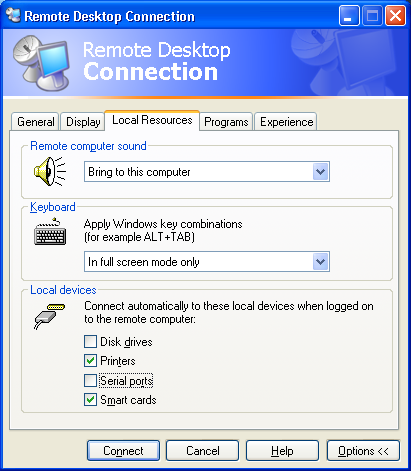Click the 'Keyboard' group label

click(x=53, y=207)
